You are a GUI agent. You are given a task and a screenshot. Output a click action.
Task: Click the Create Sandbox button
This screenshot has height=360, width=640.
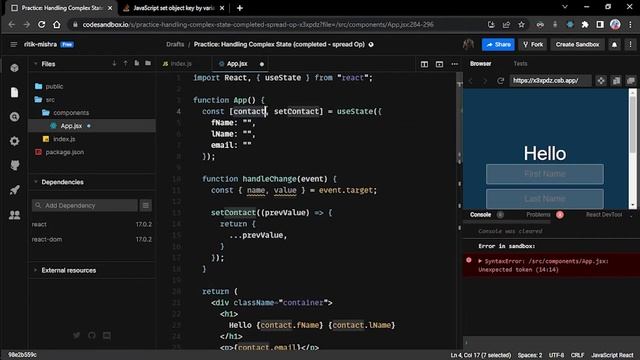coord(577,44)
